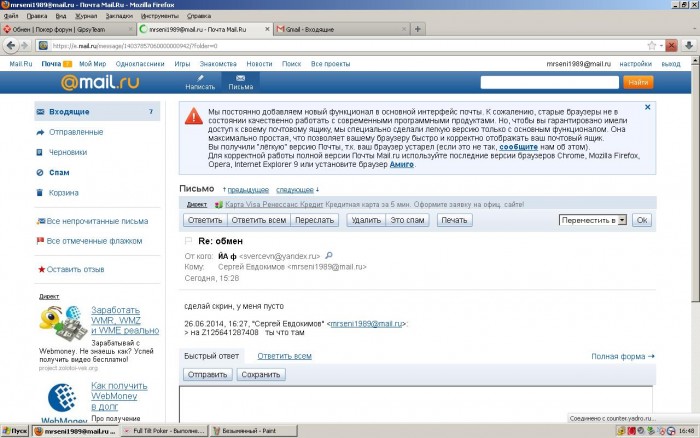The image size is (700, 438).
Task: Mark message with Это спам button
Action: (x=407, y=220)
